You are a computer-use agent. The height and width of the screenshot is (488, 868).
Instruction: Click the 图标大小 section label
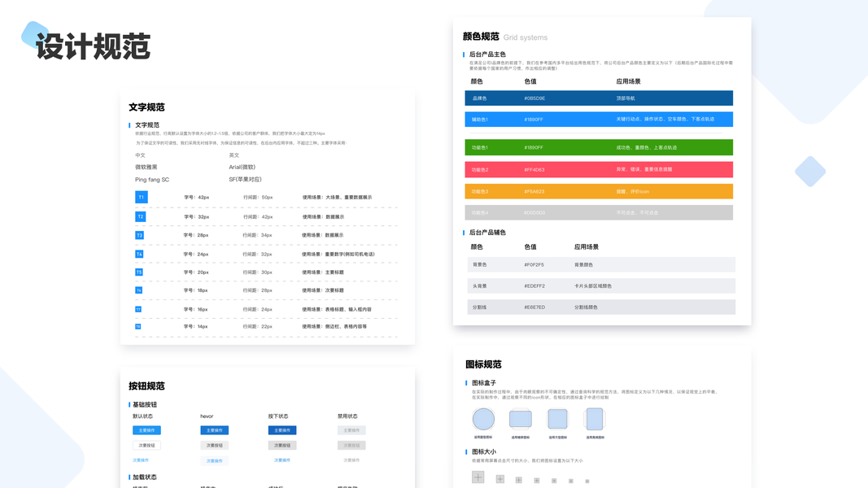pyautogui.click(x=484, y=451)
